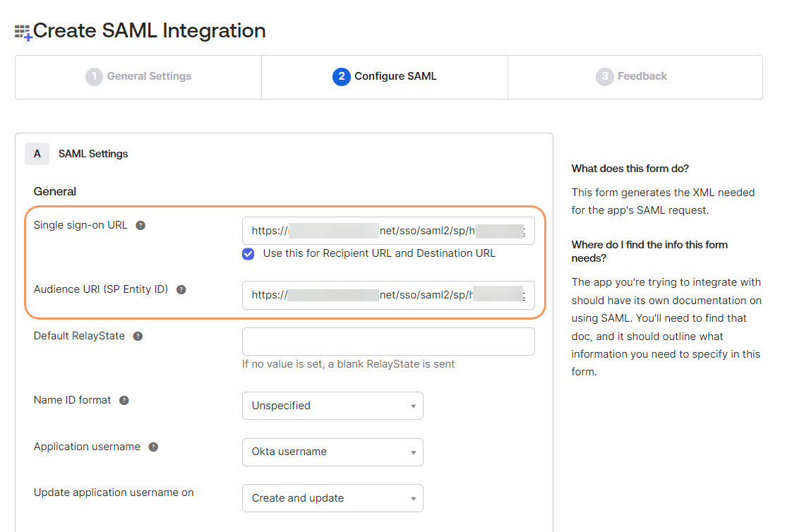Click the Audience URI (SP Entity ID) label
The image size is (792, 532).
click(x=100, y=289)
